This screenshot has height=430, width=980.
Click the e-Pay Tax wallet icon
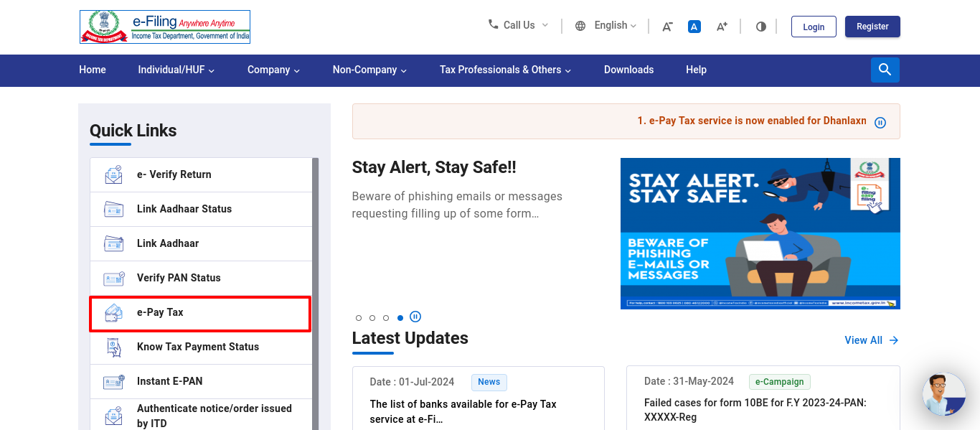tap(113, 312)
